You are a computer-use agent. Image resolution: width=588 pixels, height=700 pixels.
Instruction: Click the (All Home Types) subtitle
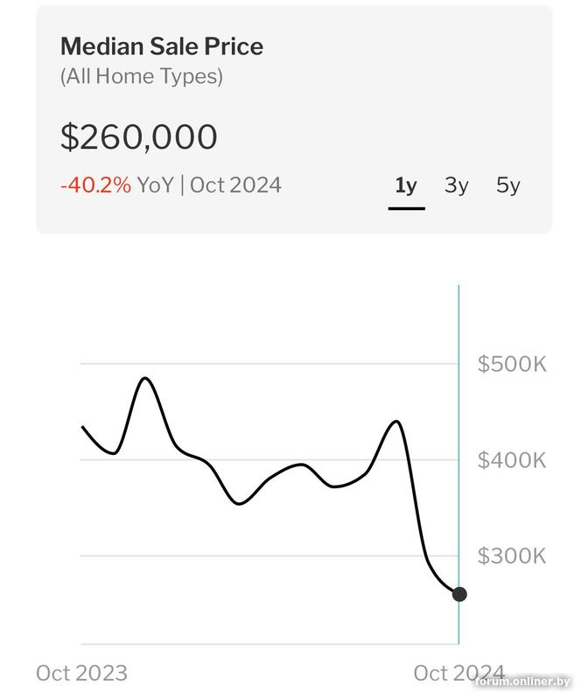click(x=141, y=76)
